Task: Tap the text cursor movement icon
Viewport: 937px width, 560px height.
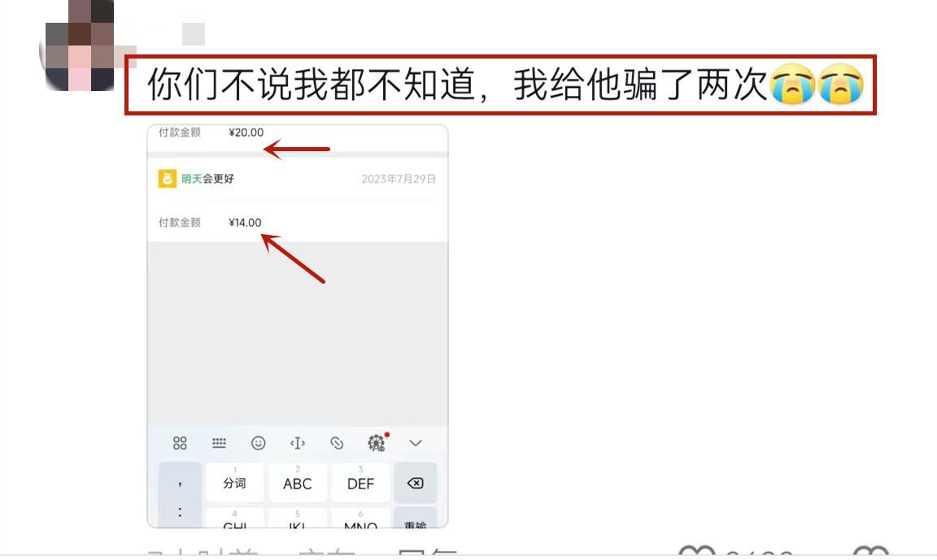Action: (298, 443)
